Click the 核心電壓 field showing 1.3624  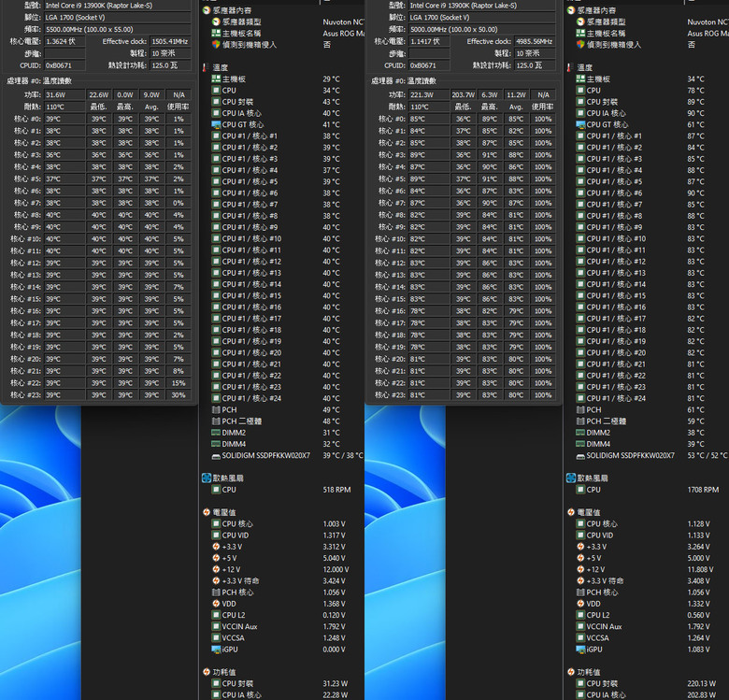[x=64, y=41]
